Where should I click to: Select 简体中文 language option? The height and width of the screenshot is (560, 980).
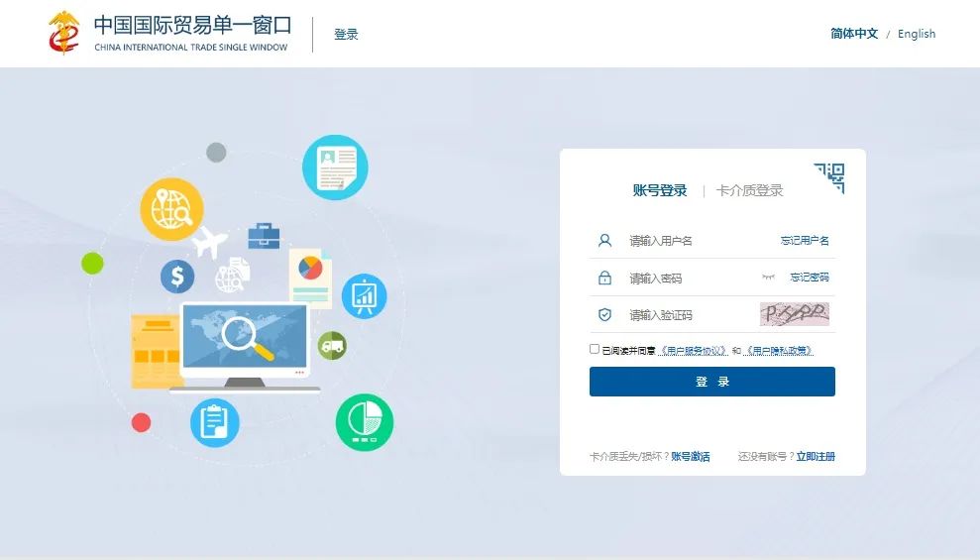854,34
